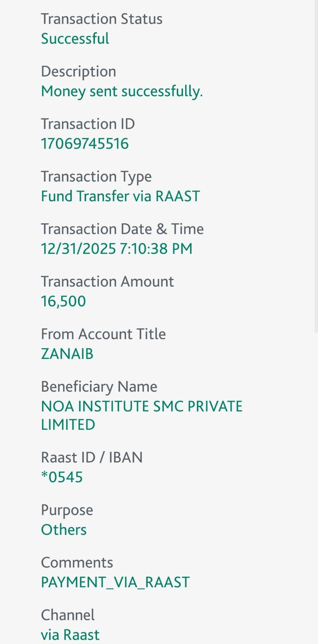Select the purpose value Others
The width and height of the screenshot is (318, 644).
tap(64, 530)
